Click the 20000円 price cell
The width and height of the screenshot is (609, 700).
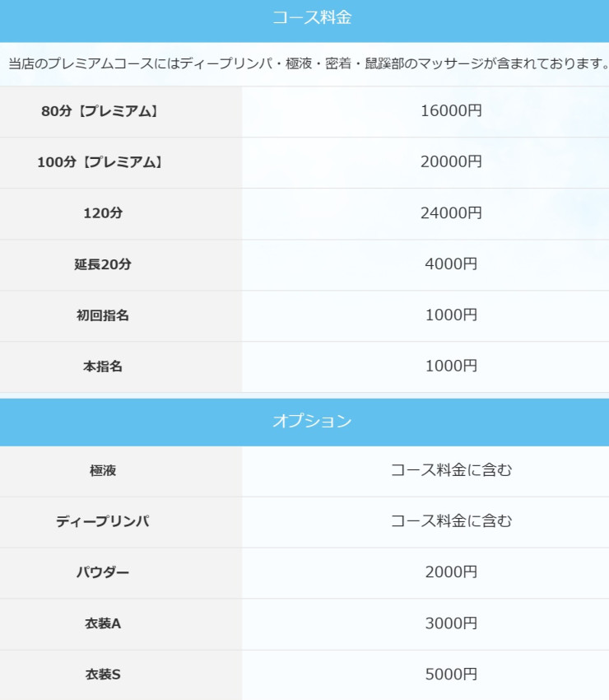[x=451, y=161]
